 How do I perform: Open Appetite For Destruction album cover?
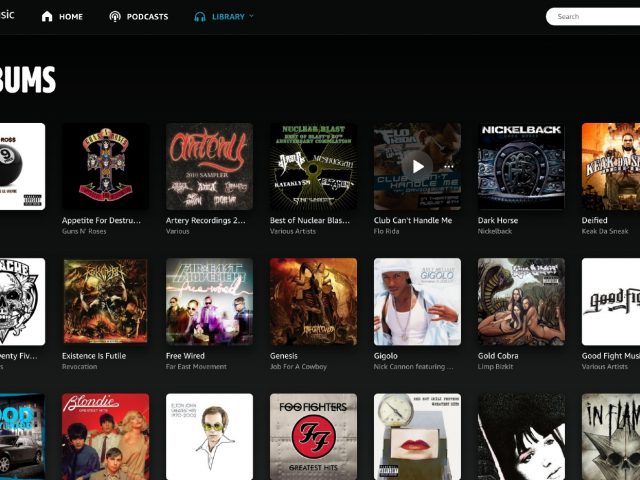(x=105, y=167)
